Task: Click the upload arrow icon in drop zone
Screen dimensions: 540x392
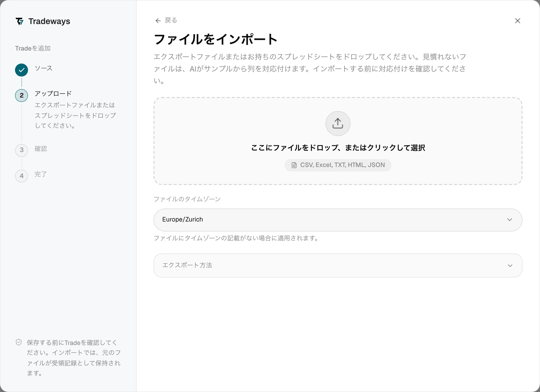Action: (x=338, y=123)
